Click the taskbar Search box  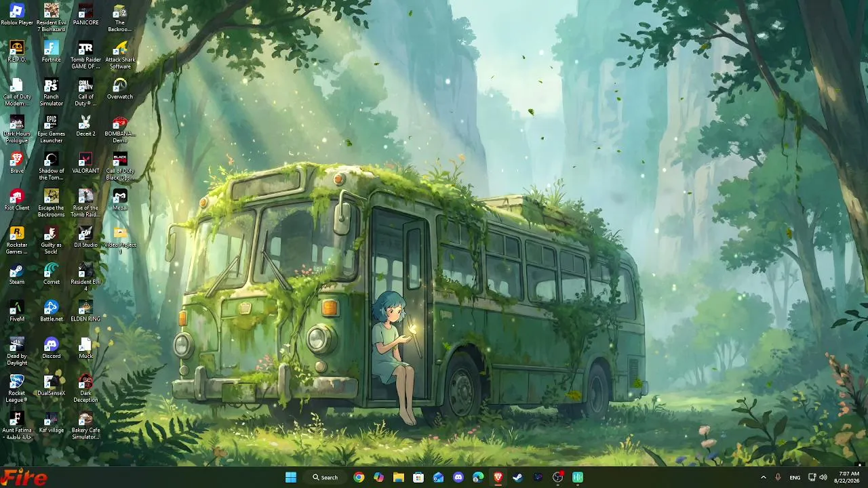tap(325, 477)
